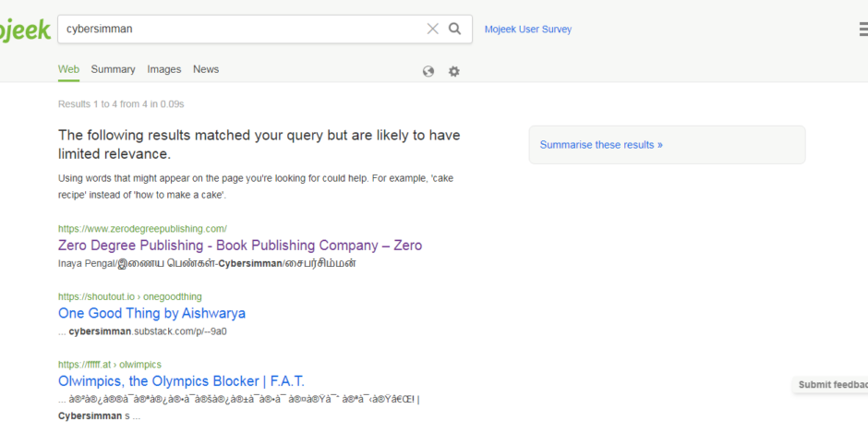Click the Submit feedback button
The image size is (868, 433).
[x=831, y=385]
